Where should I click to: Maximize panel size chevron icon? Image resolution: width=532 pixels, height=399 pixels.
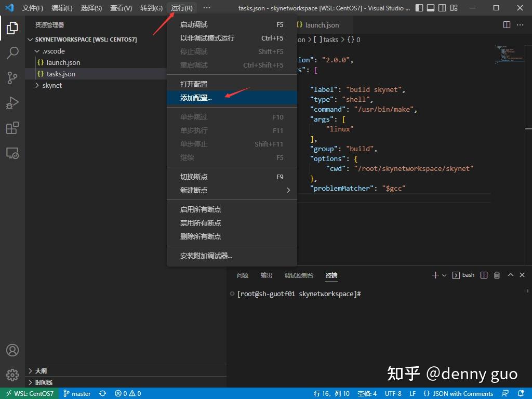510,275
